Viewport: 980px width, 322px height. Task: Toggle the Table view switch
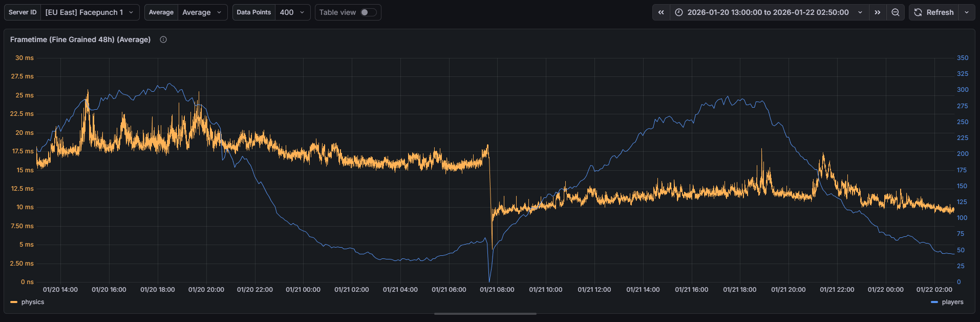click(368, 12)
